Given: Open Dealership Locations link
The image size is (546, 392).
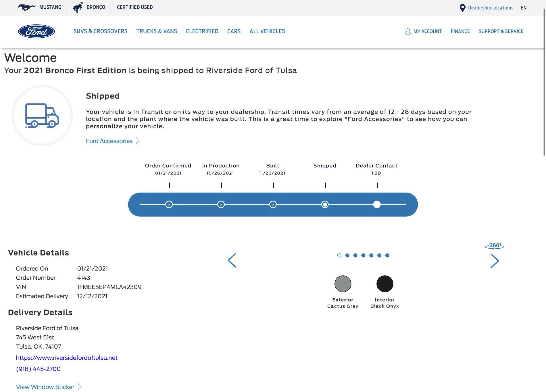Looking at the screenshot, I should point(491,8).
